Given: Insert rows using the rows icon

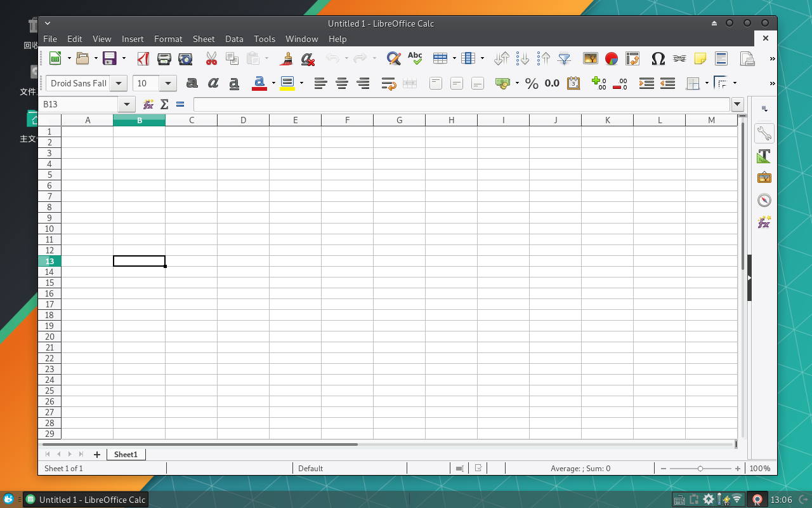Looking at the screenshot, I should 440,58.
